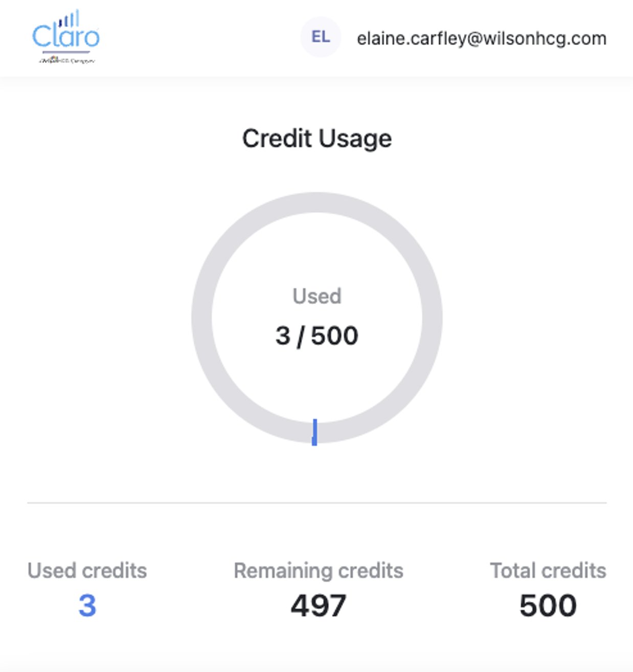The height and width of the screenshot is (672, 633).
Task: Click the Credit Usage heading
Action: point(317,139)
